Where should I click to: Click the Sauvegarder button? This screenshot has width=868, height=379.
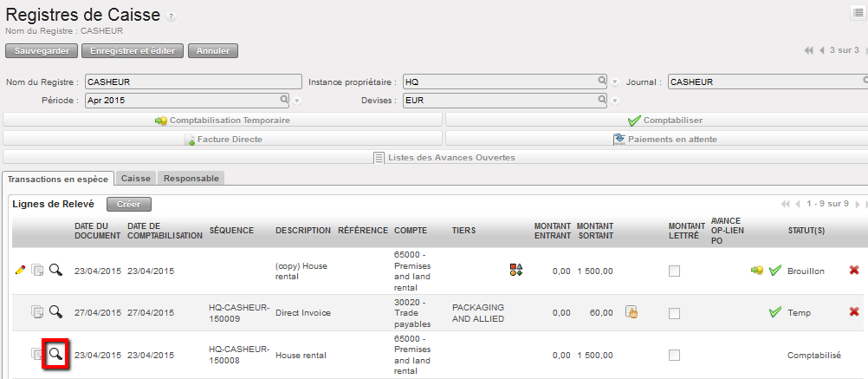pyautogui.click(x=42, y=51)
